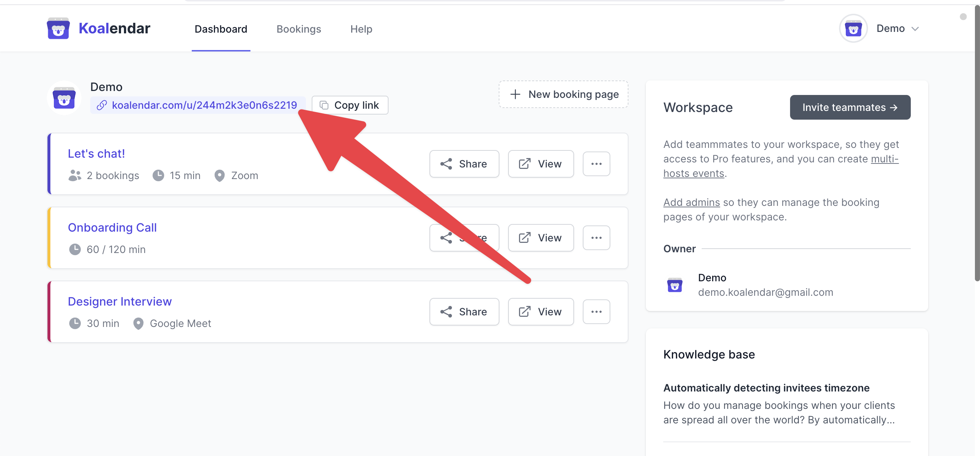Click the Copy link button
The width and height of the screenshot is (980, 456).
click(x=350, y=105)
